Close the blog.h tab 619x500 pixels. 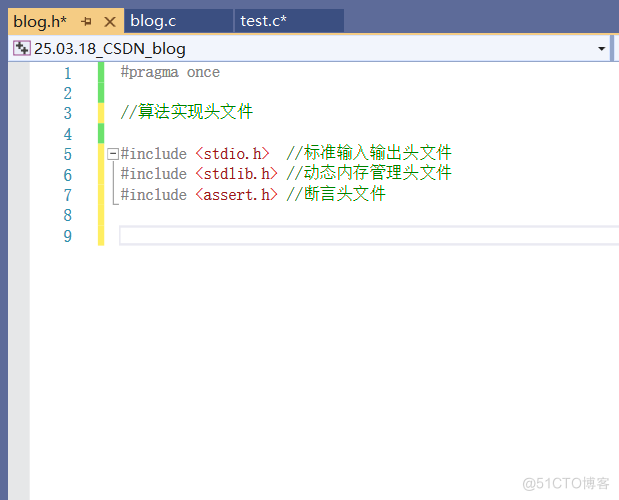point(110,22)
